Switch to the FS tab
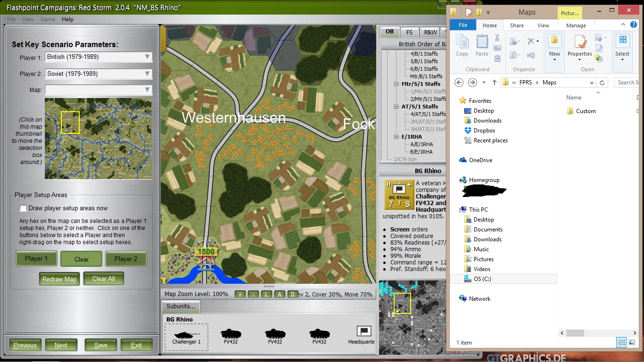The height and width of the screenshot is (362, 644). (x=409, y=33)
